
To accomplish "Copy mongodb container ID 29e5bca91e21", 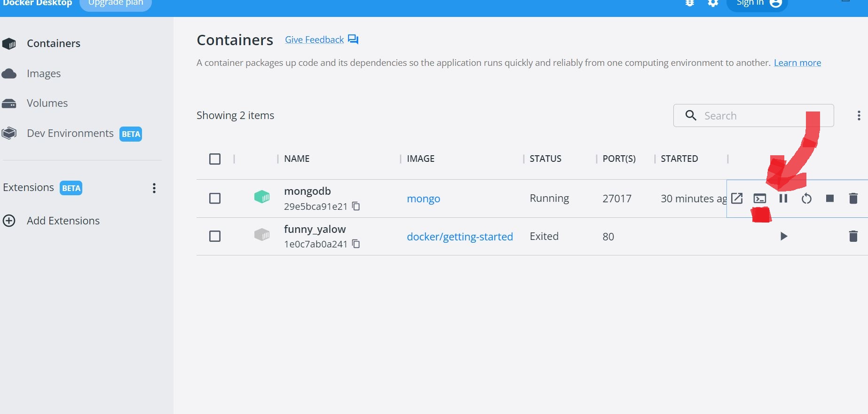I will click(x=356, y=206).
